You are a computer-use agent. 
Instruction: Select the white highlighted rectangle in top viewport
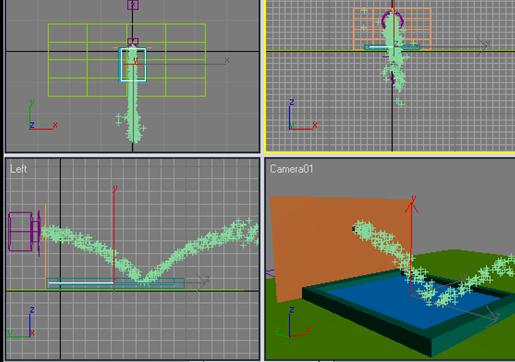133,65
